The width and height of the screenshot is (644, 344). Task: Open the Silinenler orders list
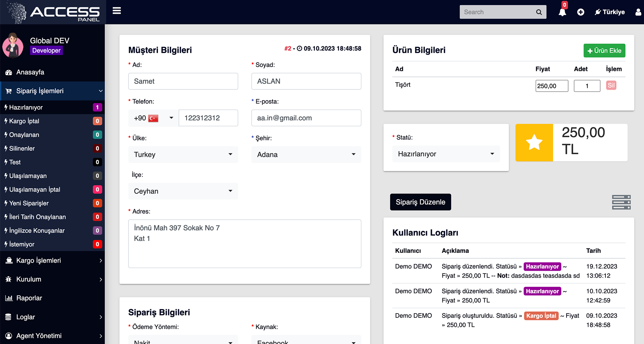[x=52, y=149]
